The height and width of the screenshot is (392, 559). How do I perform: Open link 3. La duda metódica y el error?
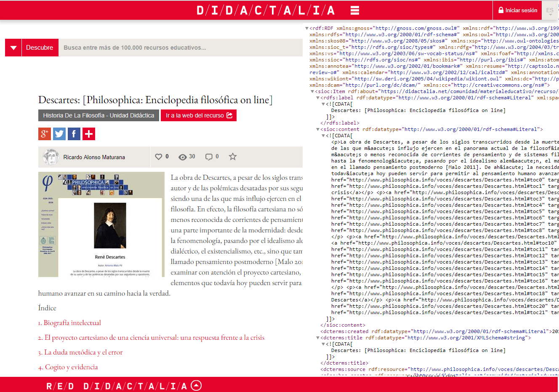pos(80,352)
